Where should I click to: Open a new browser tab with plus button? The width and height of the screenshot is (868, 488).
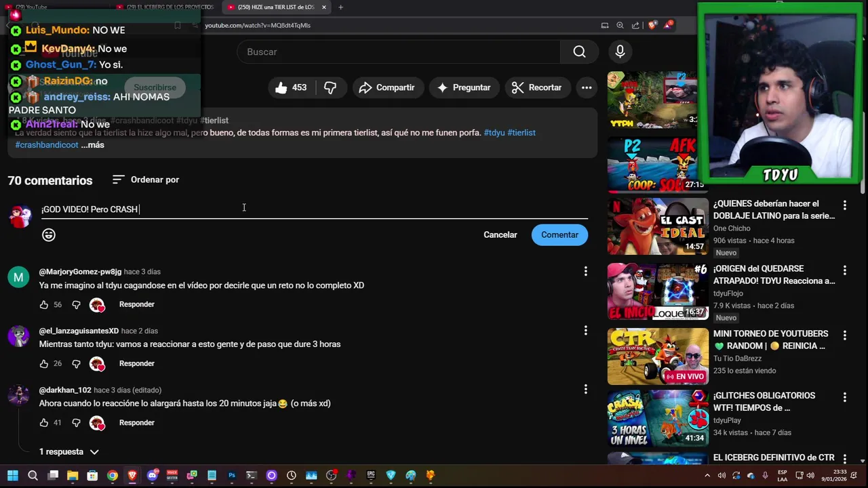[x=340, y=7]
